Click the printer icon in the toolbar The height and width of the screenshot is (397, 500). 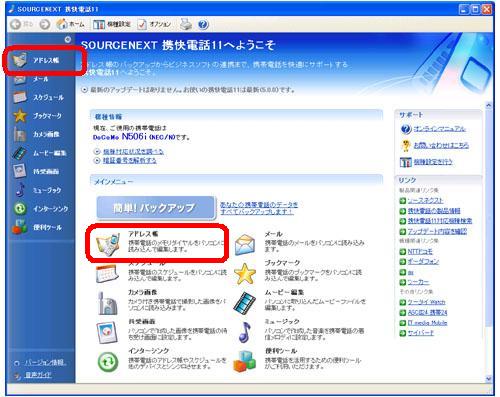click(x=186, y=24)
